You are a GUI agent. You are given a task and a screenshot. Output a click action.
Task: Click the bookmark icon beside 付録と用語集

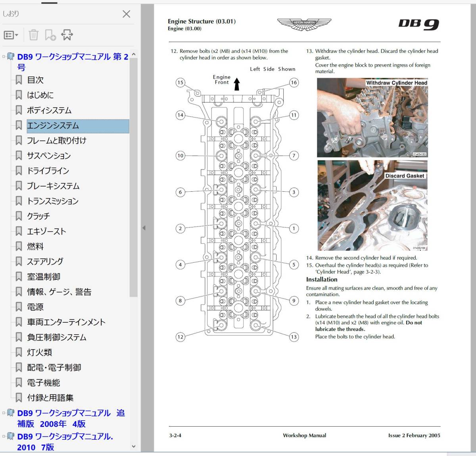tap(19, 398)
